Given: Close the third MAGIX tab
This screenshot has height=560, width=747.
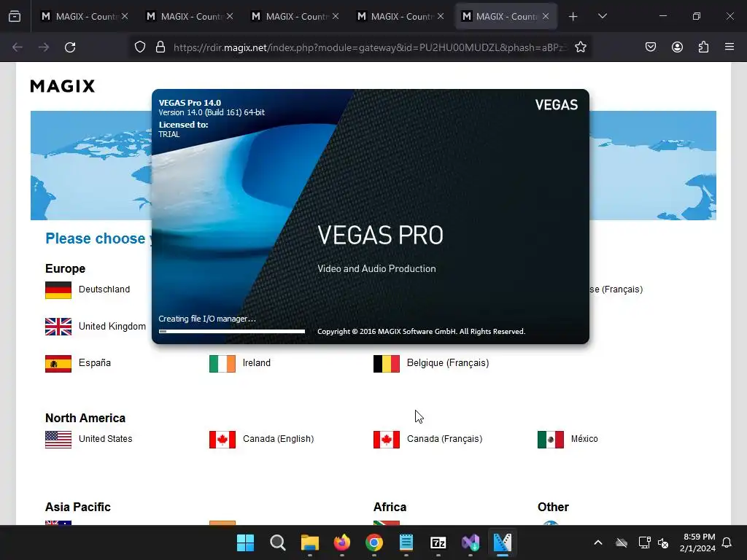Looking at the screenshot, I should 336,16.
